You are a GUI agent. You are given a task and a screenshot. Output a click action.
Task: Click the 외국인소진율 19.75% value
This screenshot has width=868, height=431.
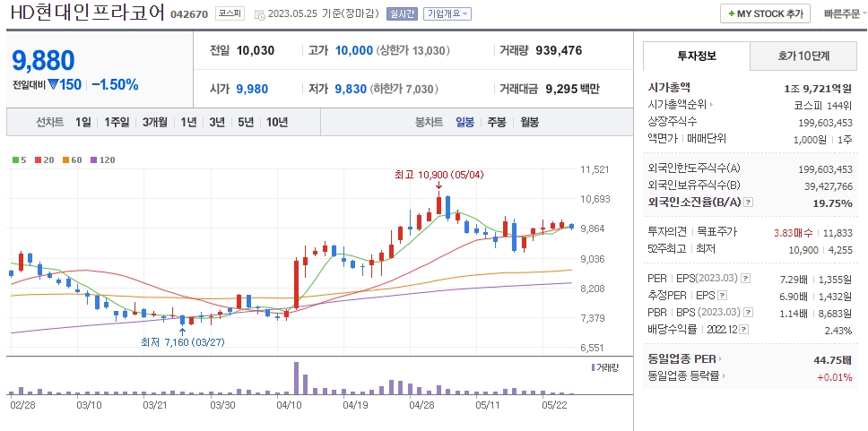click(832, 203)
